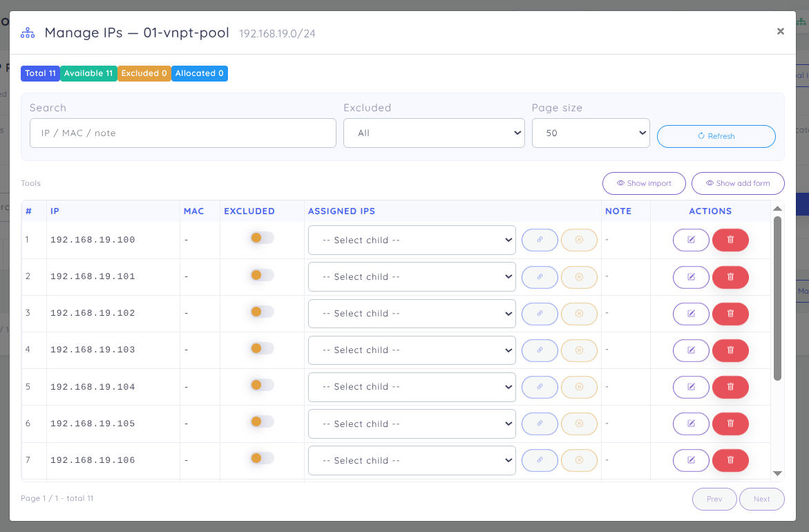Toggle excluded switch for 192.168.19.105
The image size is (809, 532).
(x=262, y=421)
